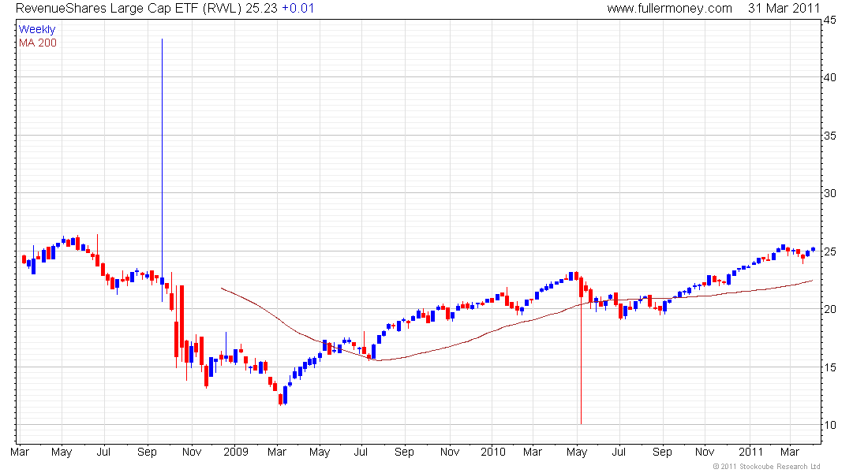Click the final blue candle at the chart's right end
Image resolution: width=868 pixels, height=473 pixels.
(x=814, y=249)
